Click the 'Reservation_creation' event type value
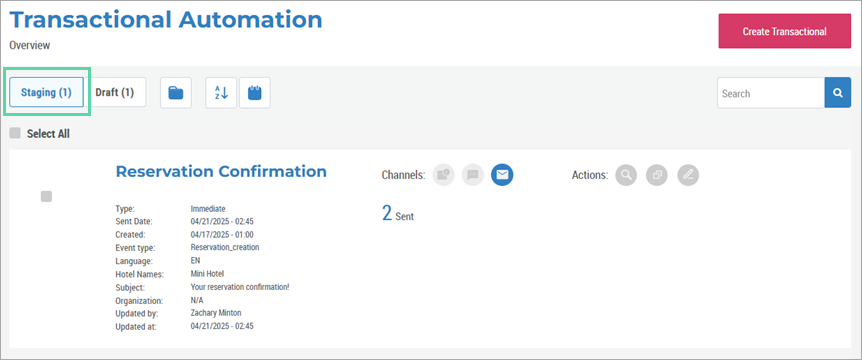The width and height of the screenshot is (862, 360). [225, 247]
